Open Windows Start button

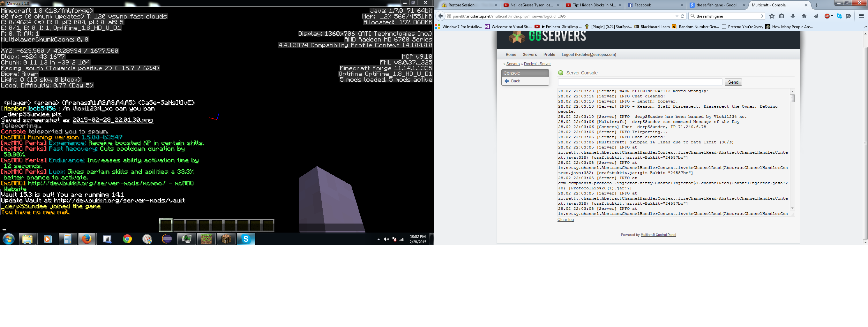pyautogui.click(x=8, y=240)
